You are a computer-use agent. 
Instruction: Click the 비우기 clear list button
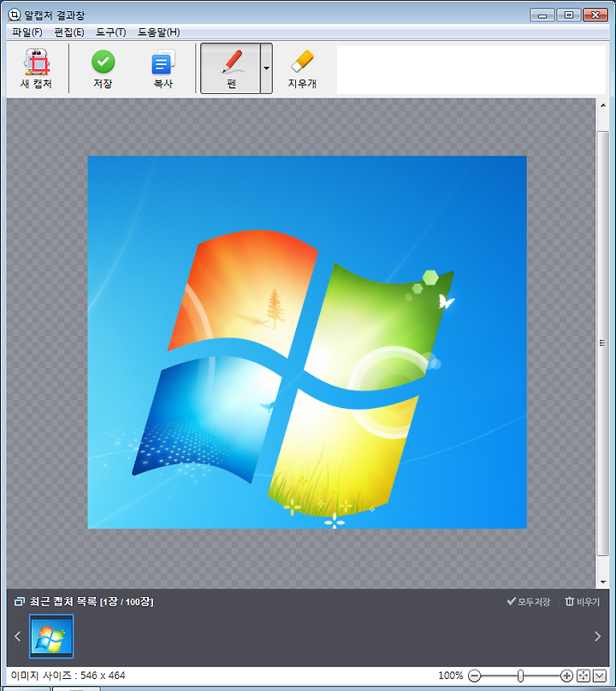(583, 601)
